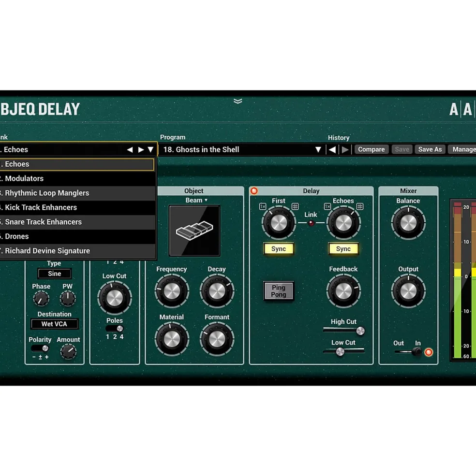Click program name Ghosts in the Shell

pos(208,150)
